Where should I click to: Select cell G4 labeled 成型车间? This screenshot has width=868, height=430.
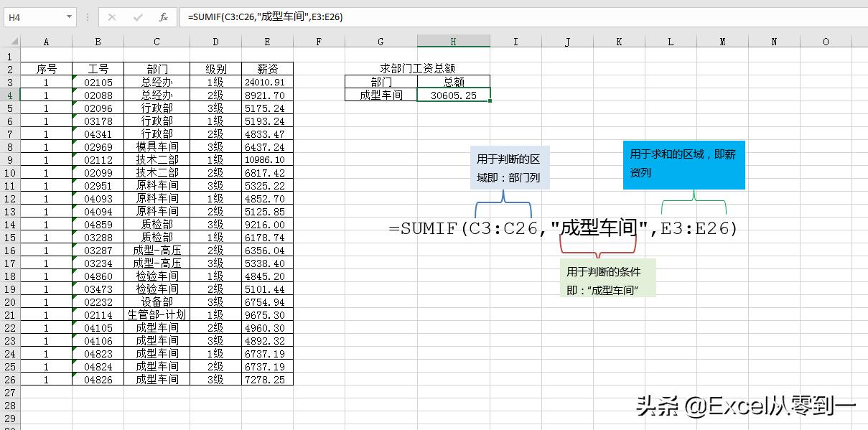(x=381, y=95)
